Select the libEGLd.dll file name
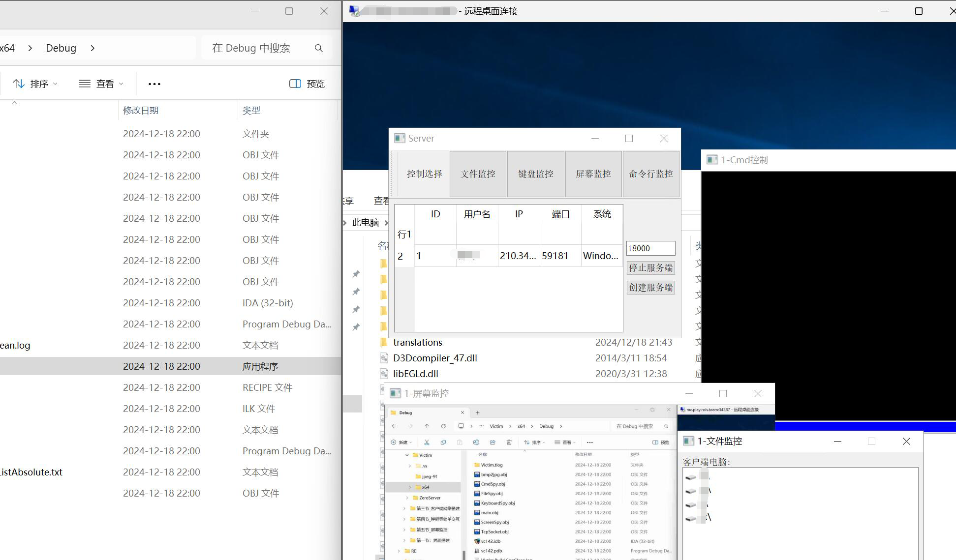 click(416, 374)
